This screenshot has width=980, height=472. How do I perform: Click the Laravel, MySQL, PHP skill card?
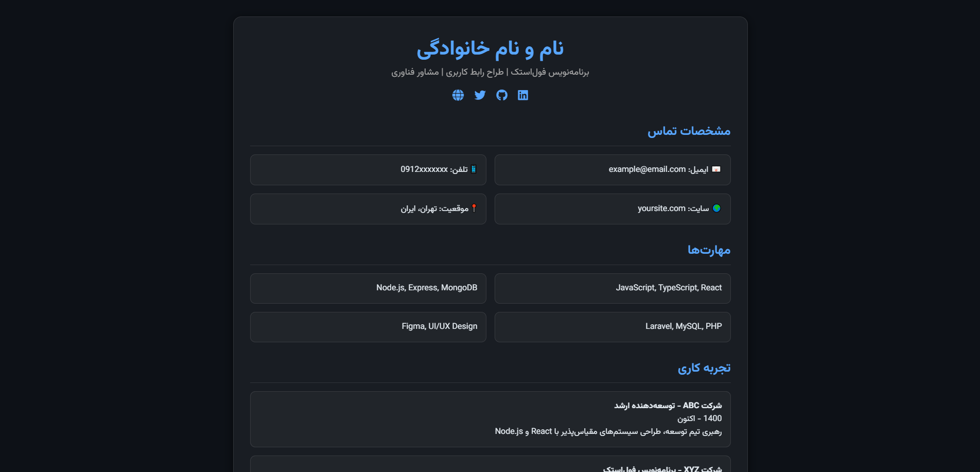coord(612,327)
